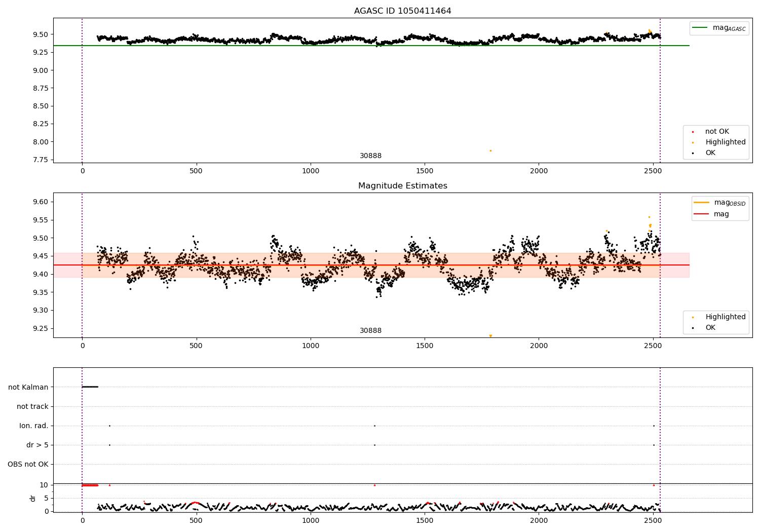Click the 9.50 y-tick label in top plot
The height and width of the screenshot is (532, 760).
41,34
